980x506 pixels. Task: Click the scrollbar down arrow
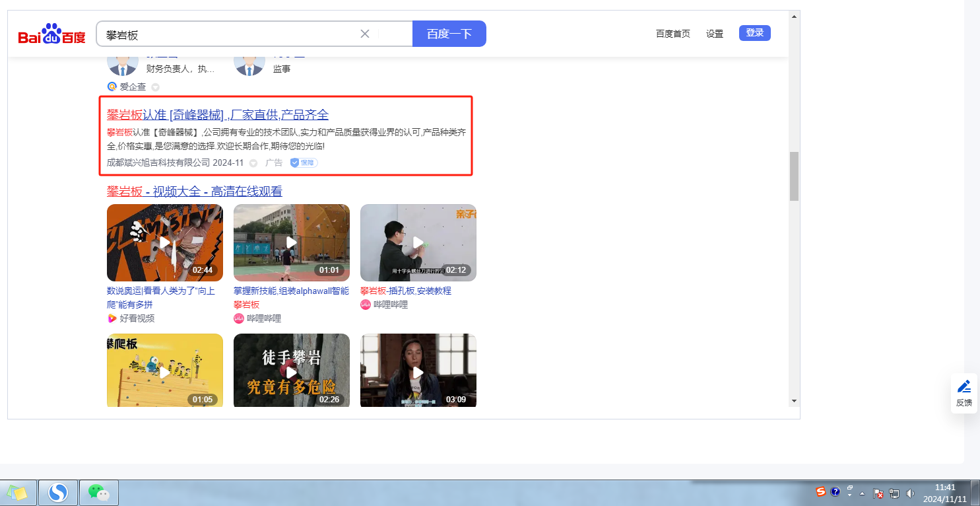794,400
